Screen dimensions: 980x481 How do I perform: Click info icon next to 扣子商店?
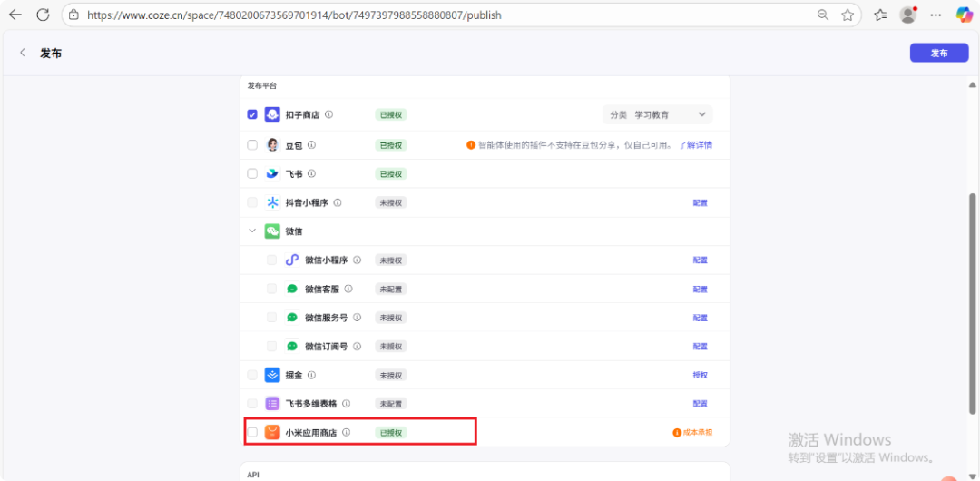click(x=328, y=114)
